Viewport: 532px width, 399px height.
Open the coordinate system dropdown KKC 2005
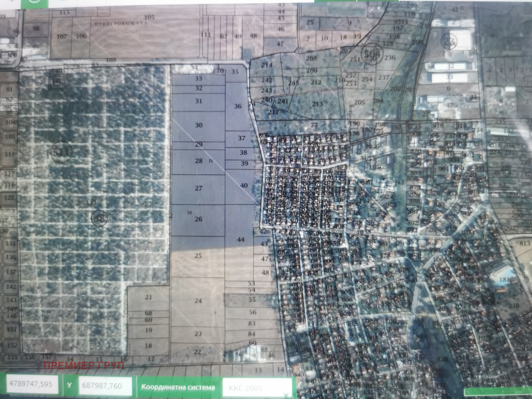pyautogui.click(x=257, y=388)
